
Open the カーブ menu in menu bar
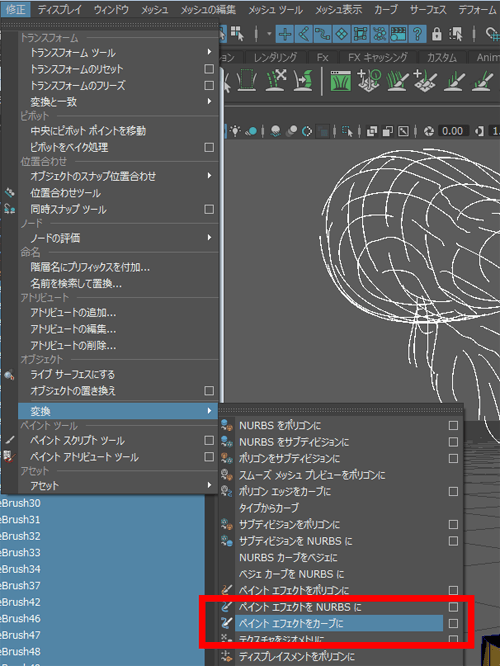386,9
